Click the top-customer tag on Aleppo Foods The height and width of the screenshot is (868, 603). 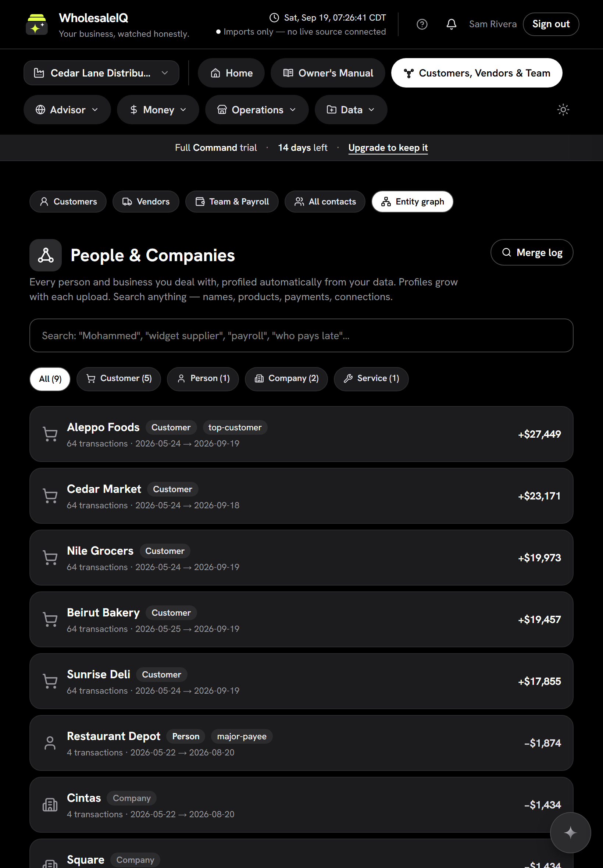pos(235,427)
